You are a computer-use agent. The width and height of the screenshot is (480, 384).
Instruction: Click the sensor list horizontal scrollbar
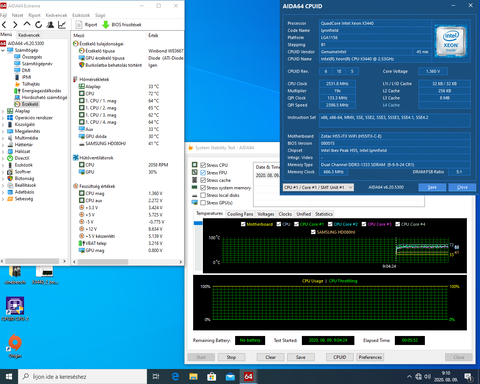(x=127, y=262)
